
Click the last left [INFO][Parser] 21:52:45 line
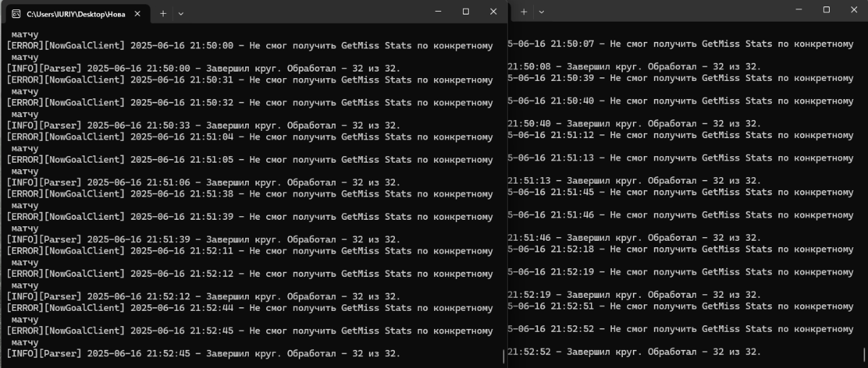click(203, 354)
